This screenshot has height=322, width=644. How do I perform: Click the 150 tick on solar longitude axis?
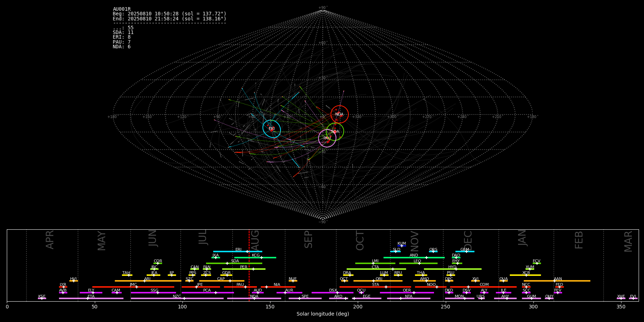[x=270, y=307]
